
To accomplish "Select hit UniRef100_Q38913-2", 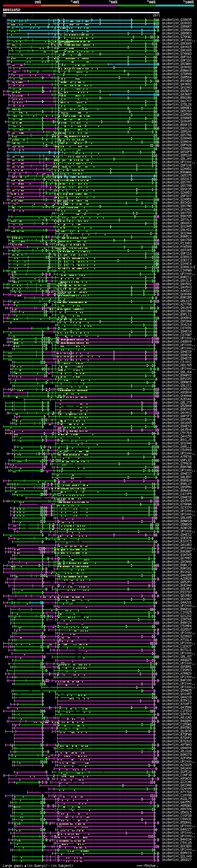I will pyautogui.click(x=179, y=267).
